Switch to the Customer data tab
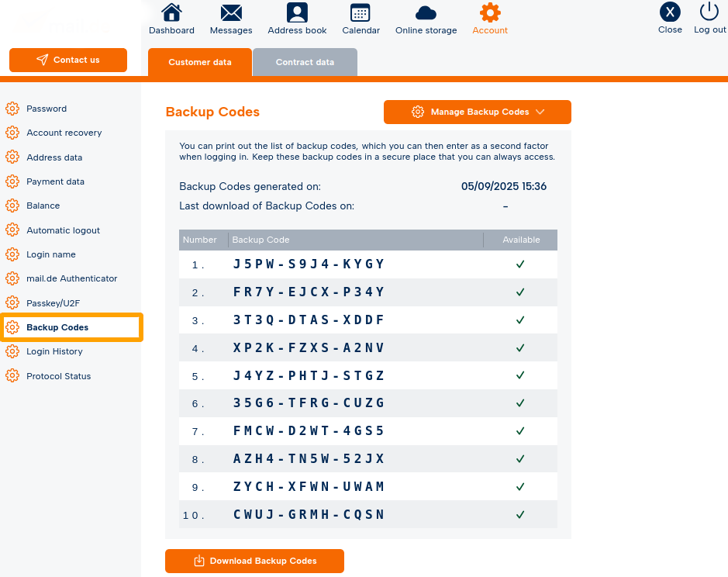 pos(200,62)
